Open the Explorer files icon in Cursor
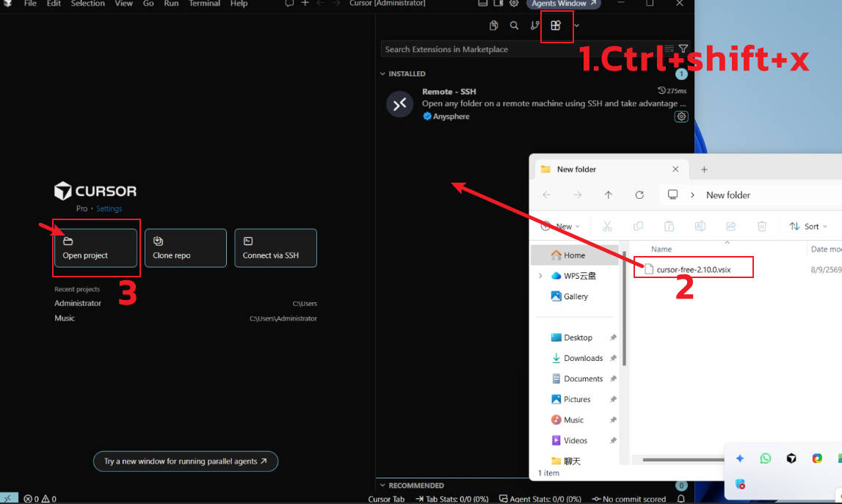 point(493,25)
